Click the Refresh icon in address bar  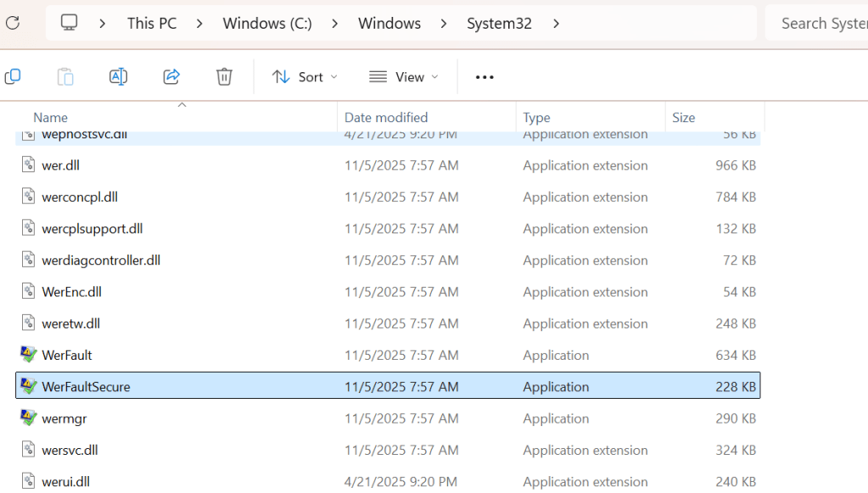click(12, 23)
